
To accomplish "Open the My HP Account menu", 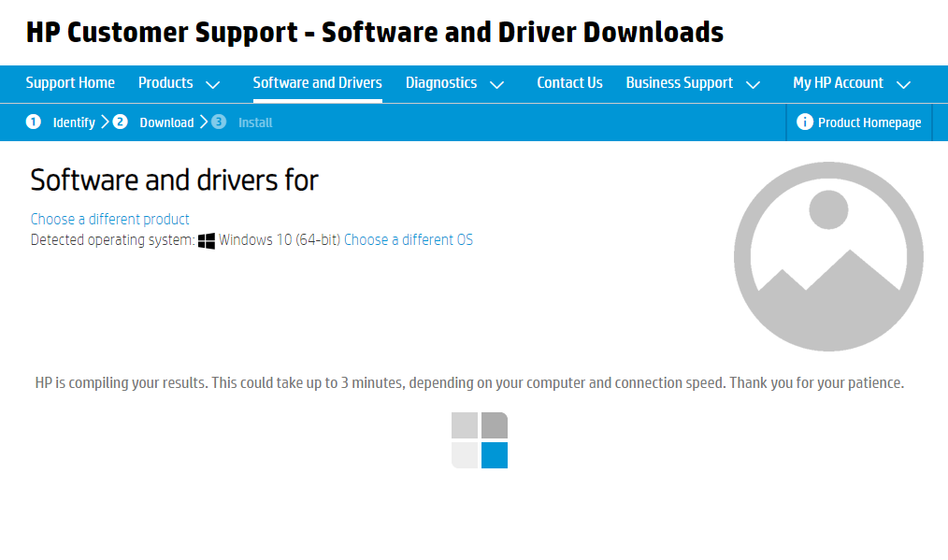I will point(838,83).
